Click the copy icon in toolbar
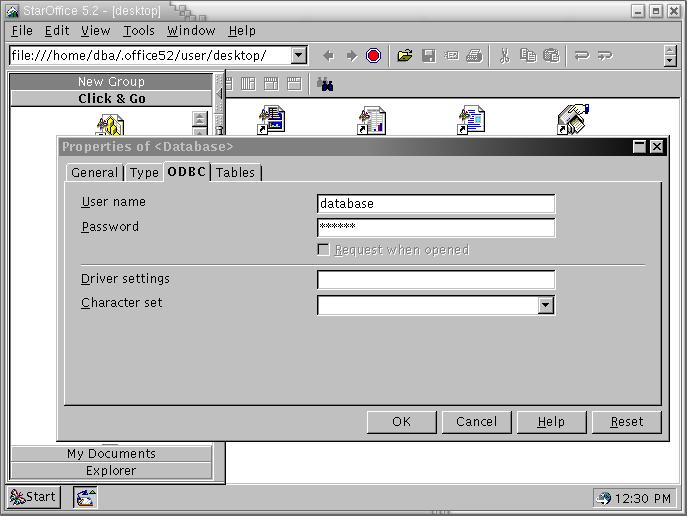 coord(528,56)
